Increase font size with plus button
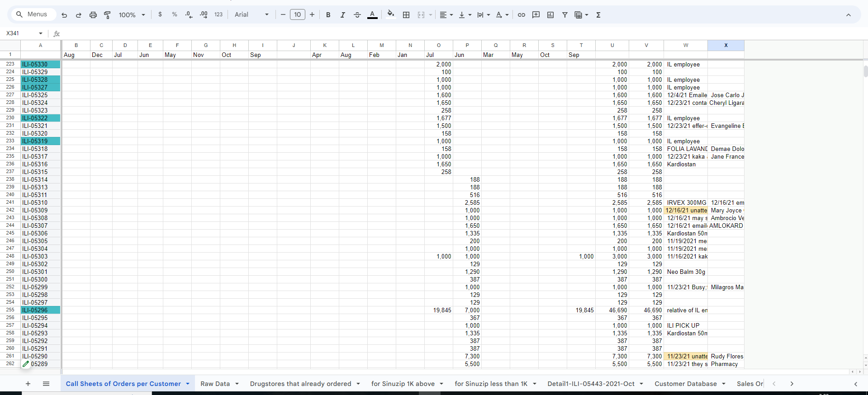The height and width of the screenshot is (395, 868). pyautogui.click(x=312, y=15)
